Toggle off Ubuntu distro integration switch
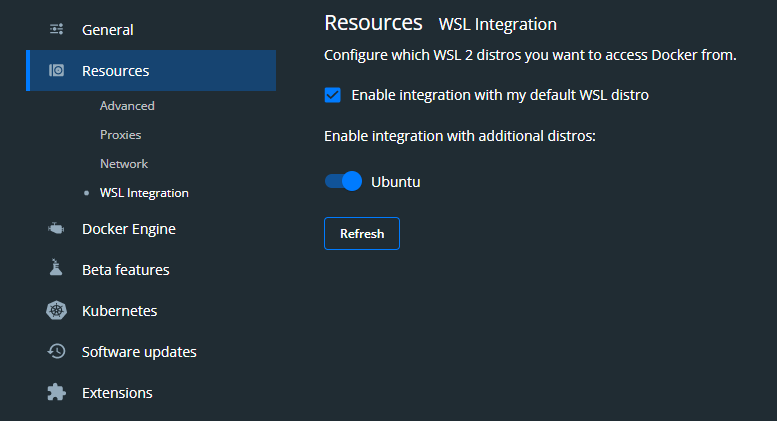This screenshot has height=421, width=777. point(343,181)
